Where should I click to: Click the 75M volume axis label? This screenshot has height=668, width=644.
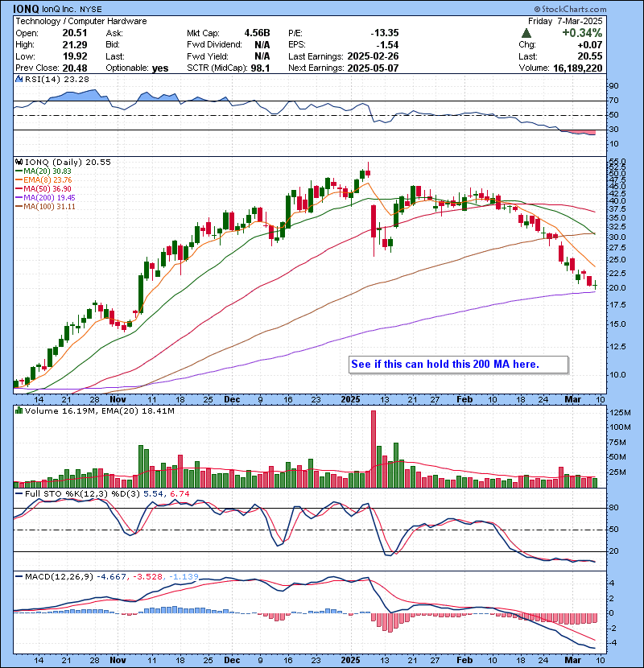(x=617, y=443)
